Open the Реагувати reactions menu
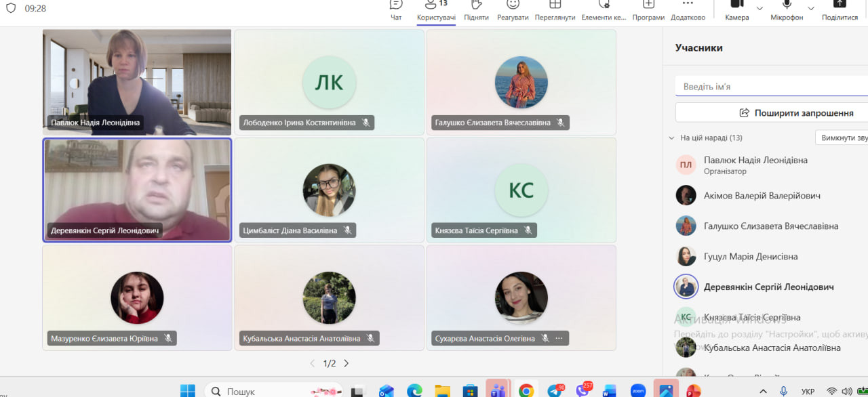Viewport: 868px width, 397px height. click(512, 9)
